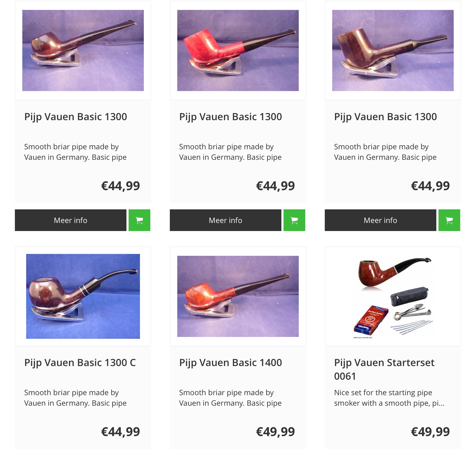The width and height of the screenshot is (476, 454).
Task: Open middle Pijp Vauen Basic 1300 title
Action: (x=231, y=117)
